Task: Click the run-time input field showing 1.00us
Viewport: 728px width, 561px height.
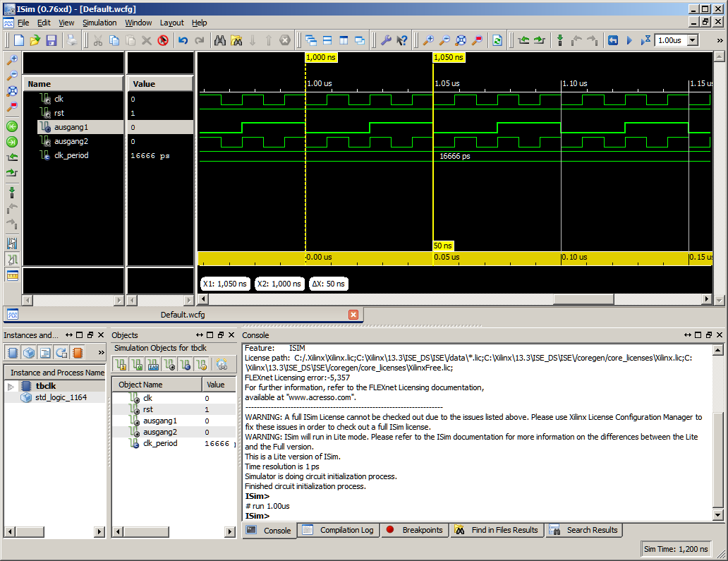Action: tap(670, 40)
